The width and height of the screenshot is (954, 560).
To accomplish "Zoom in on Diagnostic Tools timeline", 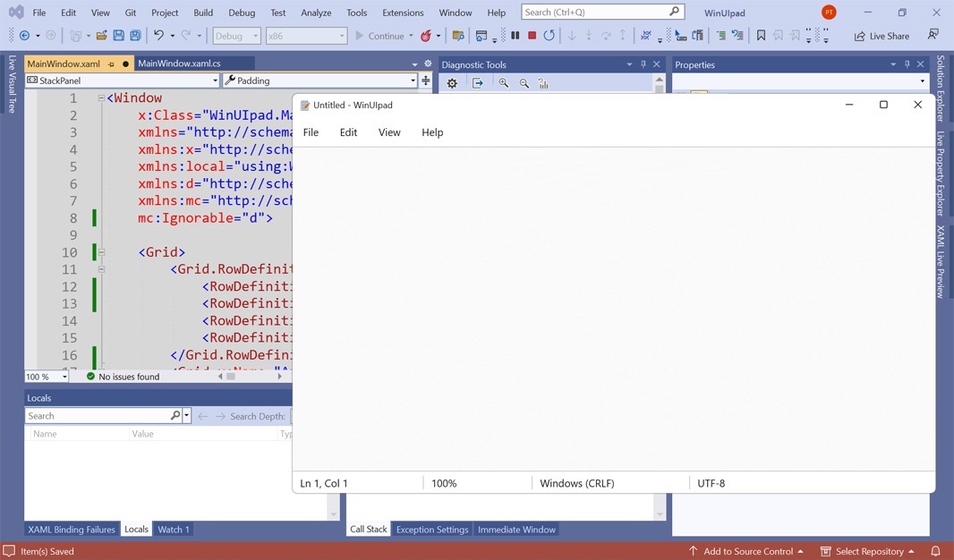I will tap(504, 83).
